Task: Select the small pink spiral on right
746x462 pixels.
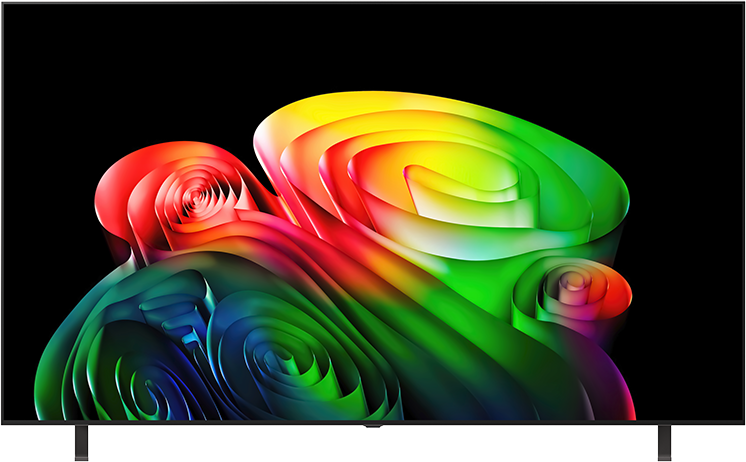Action: pyautogui.click(x=575, y=285)
